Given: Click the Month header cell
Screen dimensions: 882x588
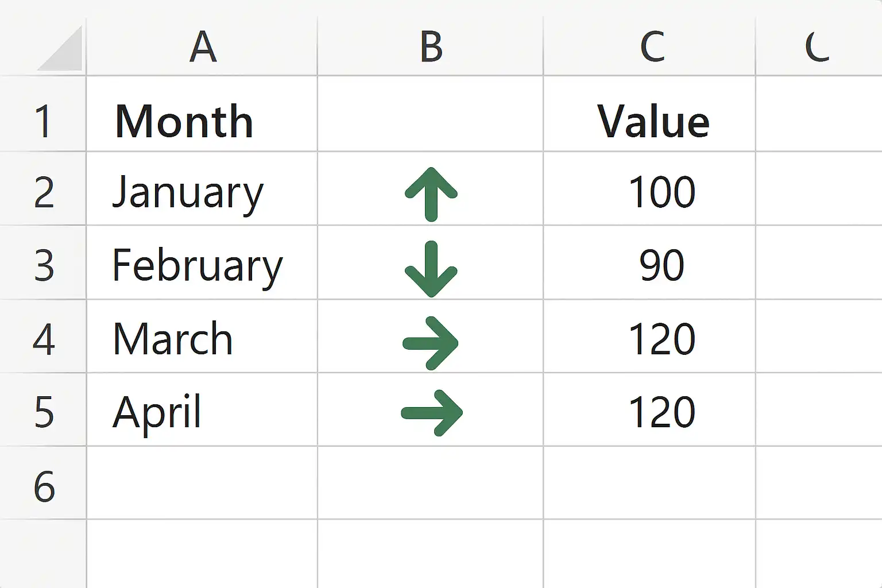Looking at the screenshot, I should coord(202,114).
